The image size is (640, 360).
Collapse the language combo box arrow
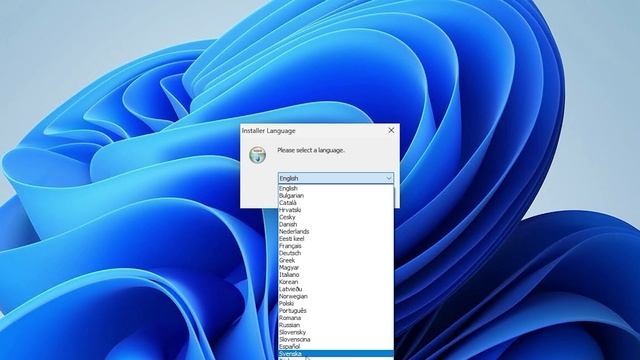(x=389, y=178)
